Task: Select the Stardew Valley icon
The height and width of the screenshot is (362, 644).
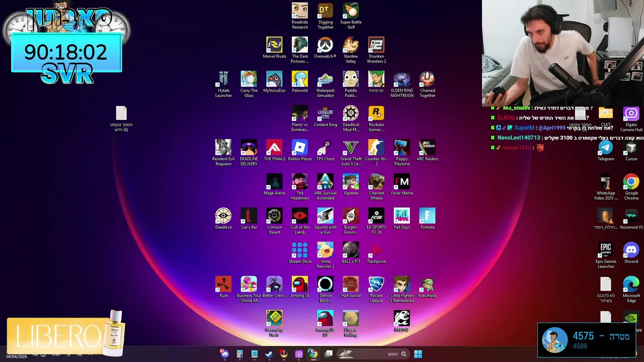Action: tap(351, 50)
